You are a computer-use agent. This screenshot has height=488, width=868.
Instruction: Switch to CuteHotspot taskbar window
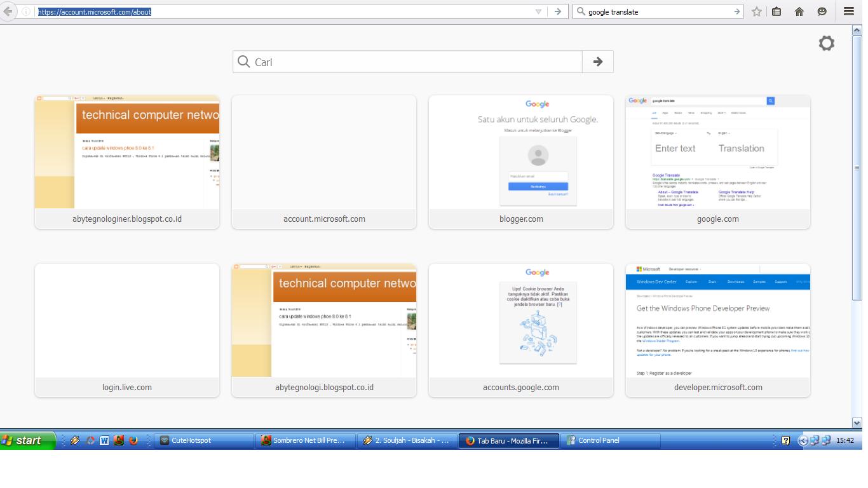point(204,440)
